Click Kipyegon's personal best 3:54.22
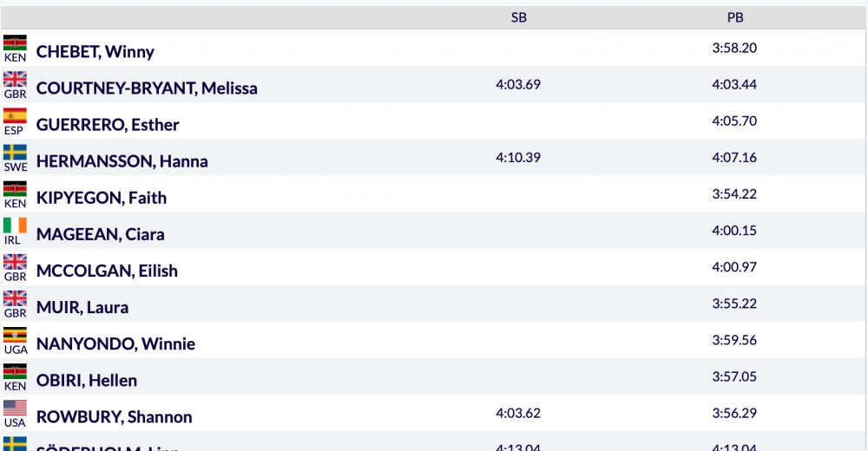The width and height of the screenshot is (868, 451). point(734,193)
